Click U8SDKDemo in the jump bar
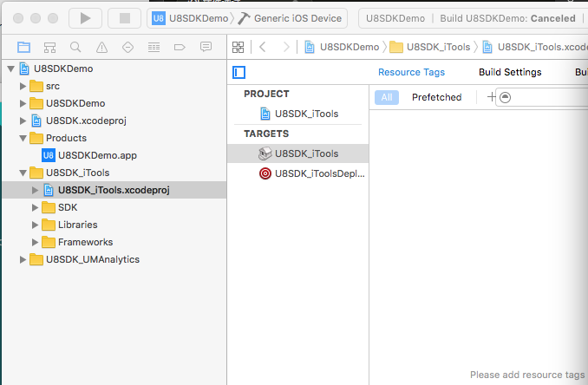The image size is (588, 385). click(x=342, y=47)
